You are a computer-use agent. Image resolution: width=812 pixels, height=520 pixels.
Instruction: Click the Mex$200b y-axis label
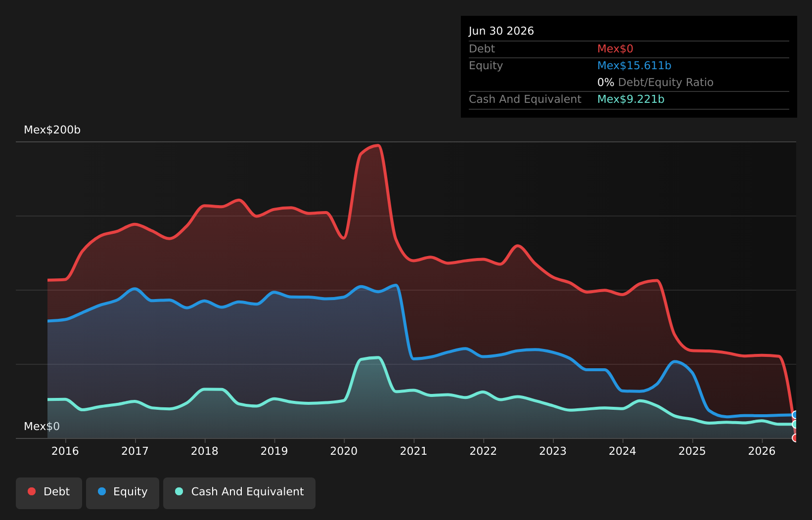pos(52,130)
